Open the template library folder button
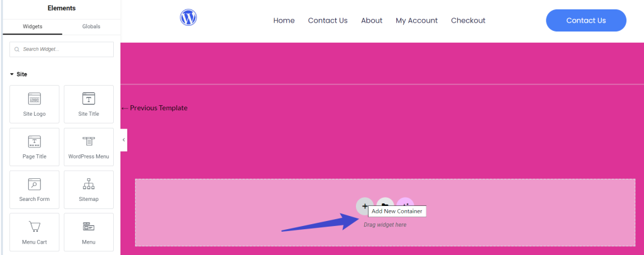Viewport: 644px width, 255px height. pos(385,202)
